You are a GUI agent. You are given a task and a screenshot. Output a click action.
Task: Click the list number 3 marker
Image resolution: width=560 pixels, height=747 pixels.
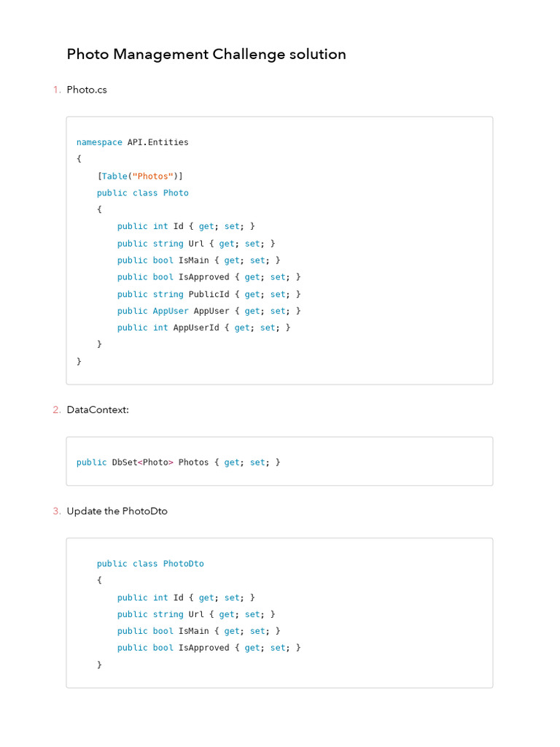click(56, 511)
